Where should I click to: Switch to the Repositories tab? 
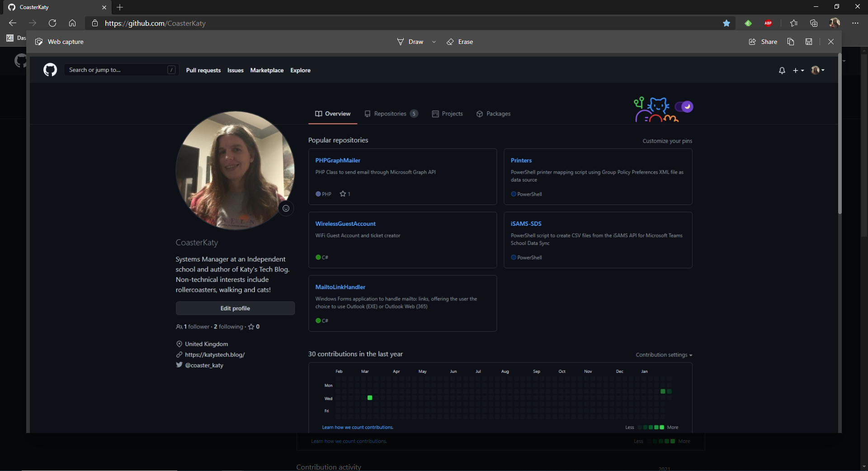tap(391, 114)
